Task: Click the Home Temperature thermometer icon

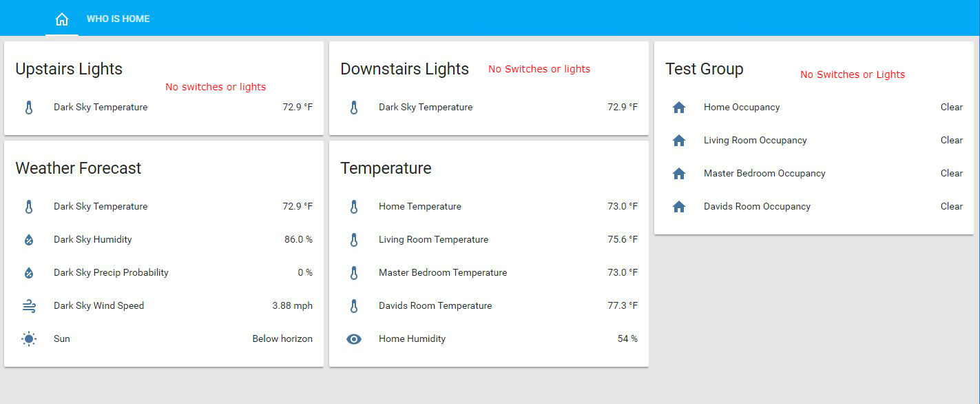Action: click(353, 206)
